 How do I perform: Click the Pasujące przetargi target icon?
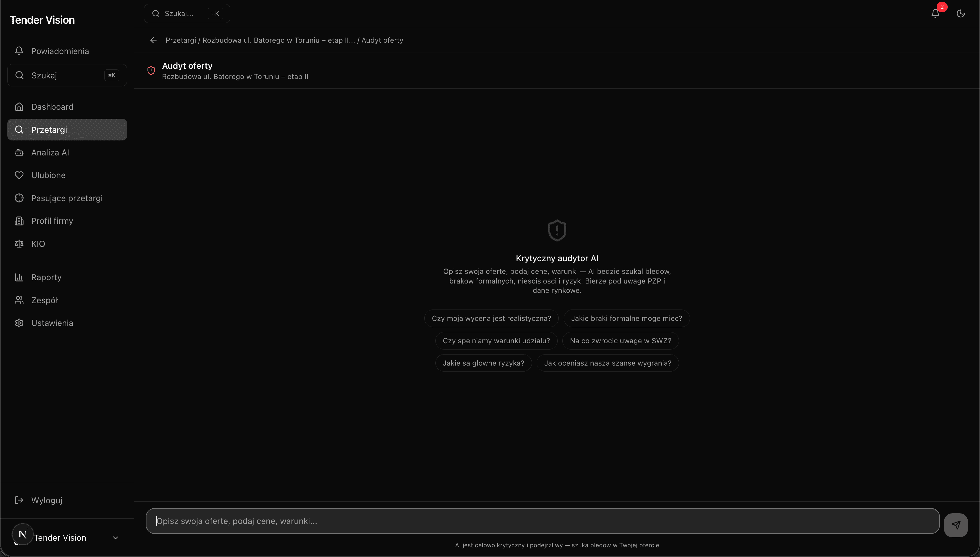[19, 198]
